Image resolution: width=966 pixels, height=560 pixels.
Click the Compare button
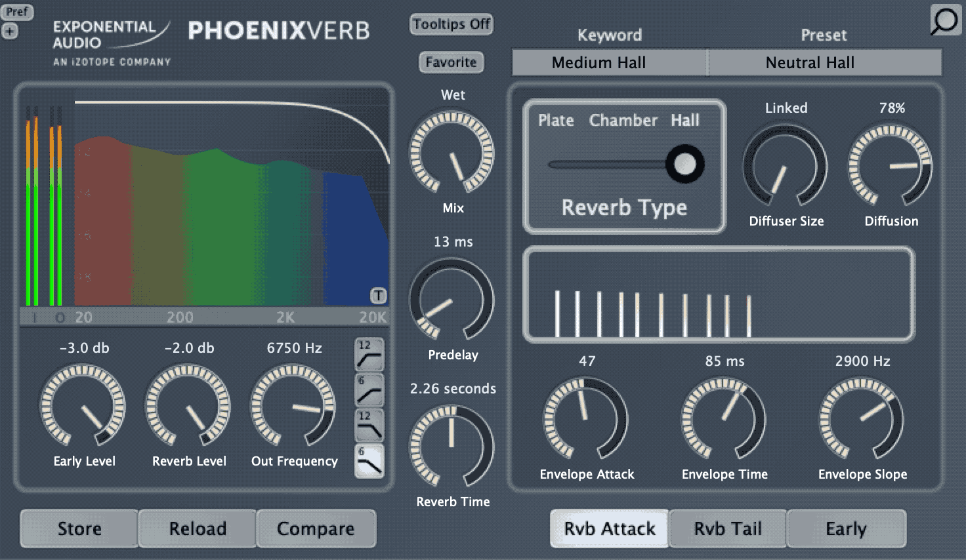pos(316,529)
